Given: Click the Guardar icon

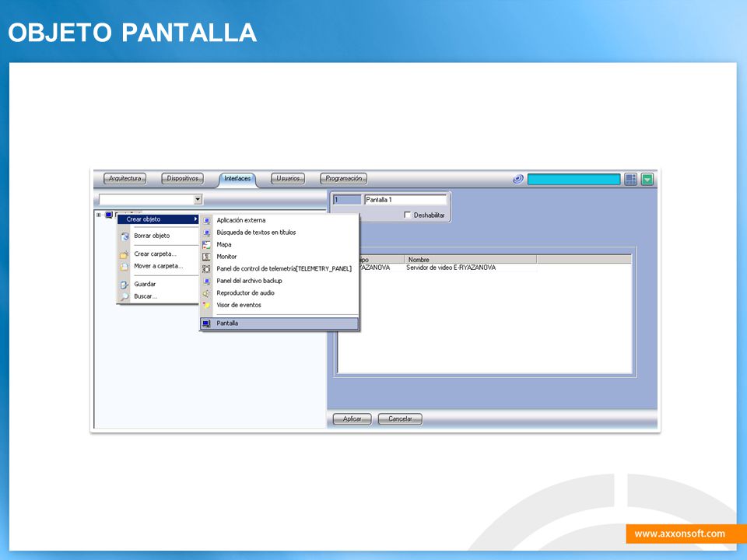Looking at the screenshot, I should pos(124,285).
